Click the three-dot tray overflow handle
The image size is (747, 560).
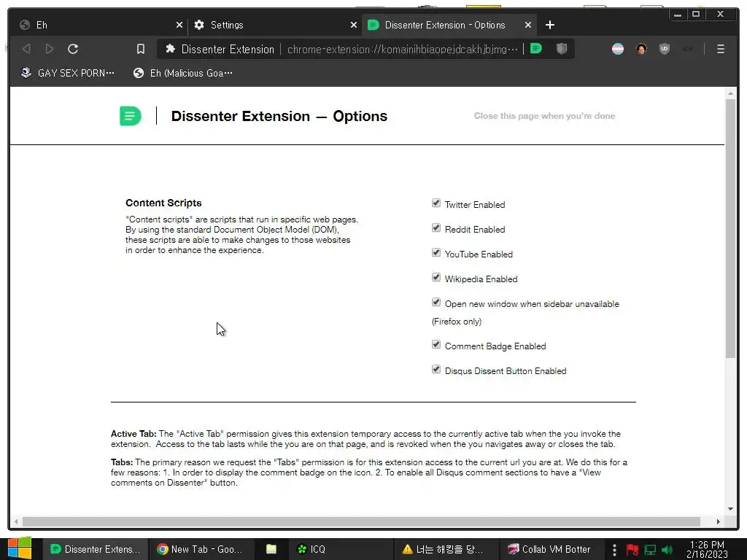coord(614,550)
